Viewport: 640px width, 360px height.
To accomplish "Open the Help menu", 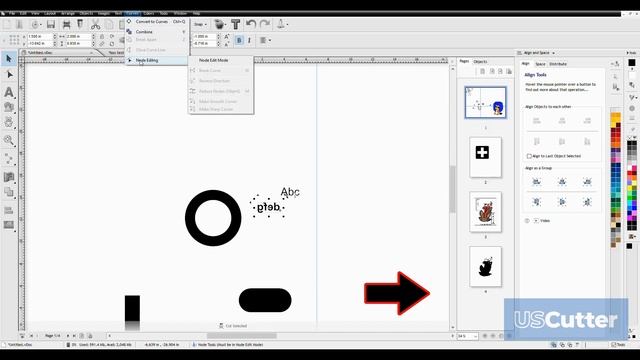I will point(196,13).
